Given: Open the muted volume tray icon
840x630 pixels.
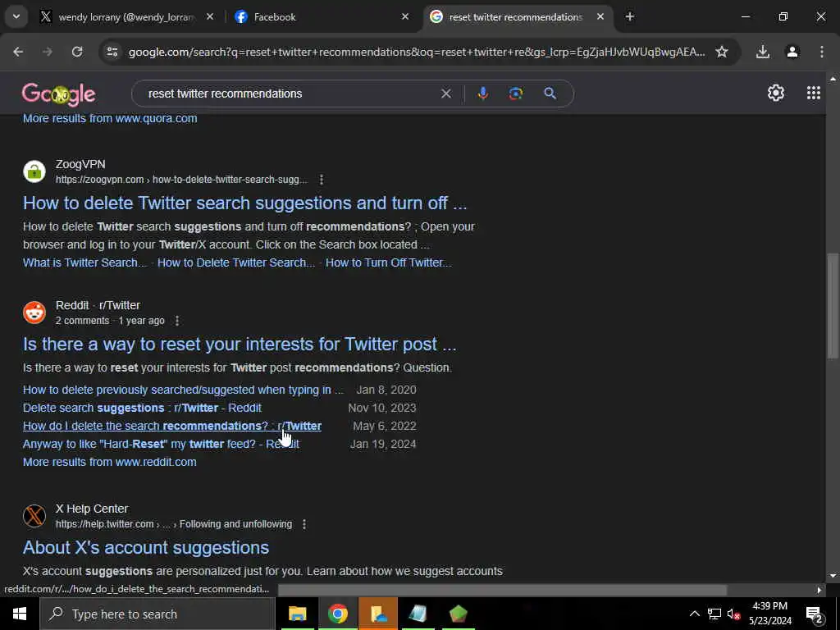Looking at the screenshot, I should point(733,614).
